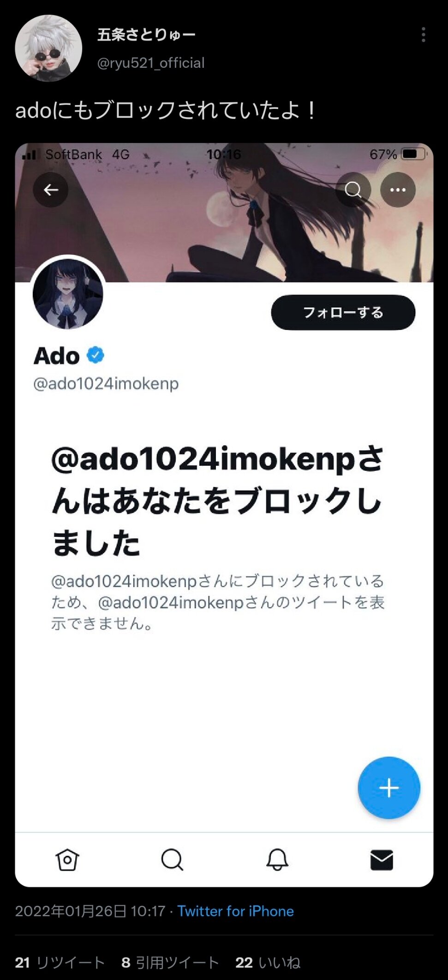Open the search magnifier on the profile banner

pos(353,190)
